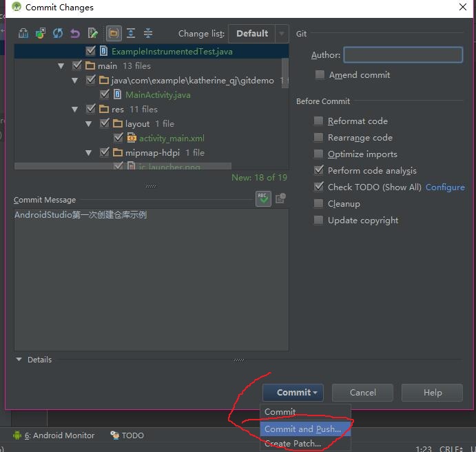The image size is (476, 452).
Task: Open the TODO tool window tab
Action: (127, 435)
